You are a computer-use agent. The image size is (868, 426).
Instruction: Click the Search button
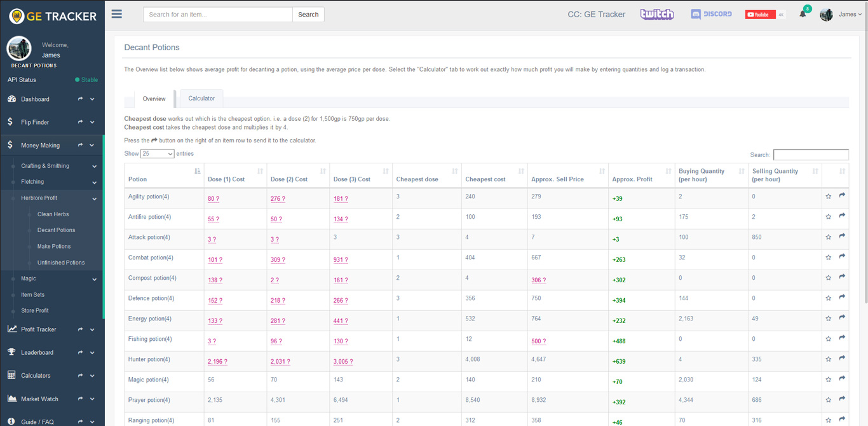(308, 14)
